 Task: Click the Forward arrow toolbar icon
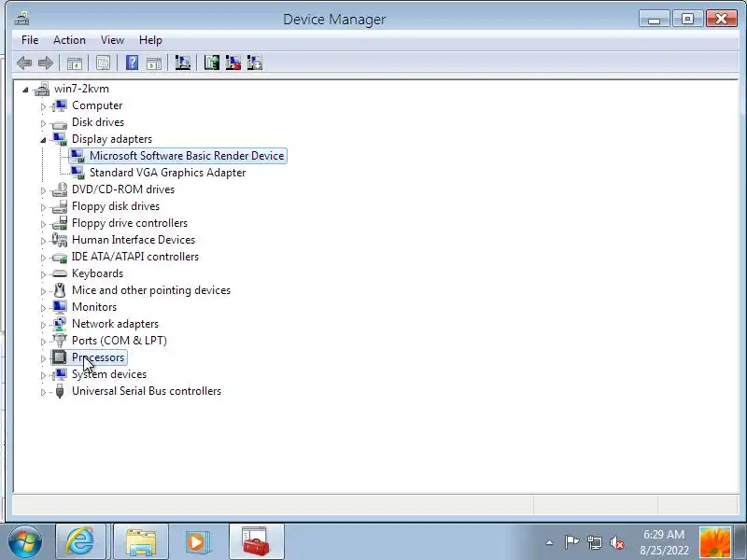(46, 63)
